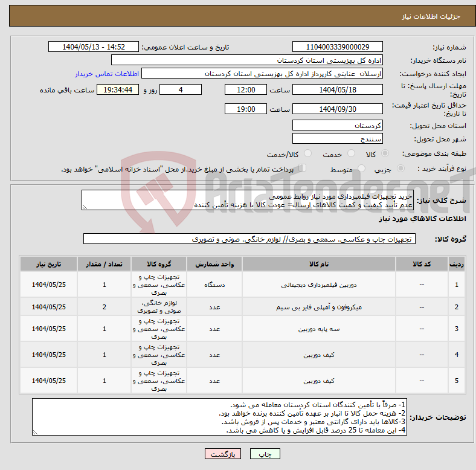Viewport: 476px width, 470px height.
Task: Click the چاپ print button
Action: (265, 454)
